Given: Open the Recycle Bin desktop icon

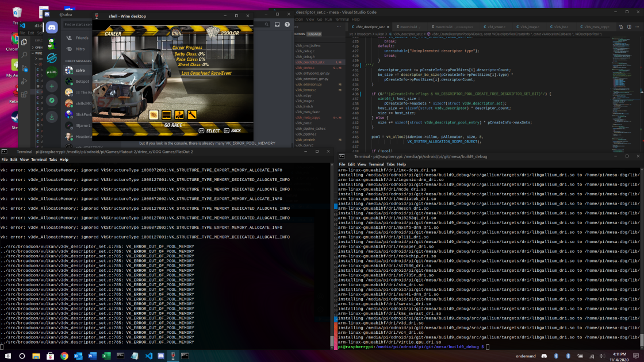Looking at the screenshot, I should (x=17, y=13).
